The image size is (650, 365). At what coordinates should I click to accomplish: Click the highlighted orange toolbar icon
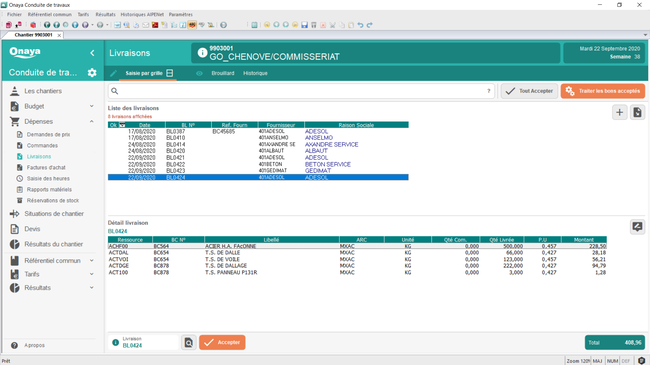pyautogui.click(x=192, y=25)
